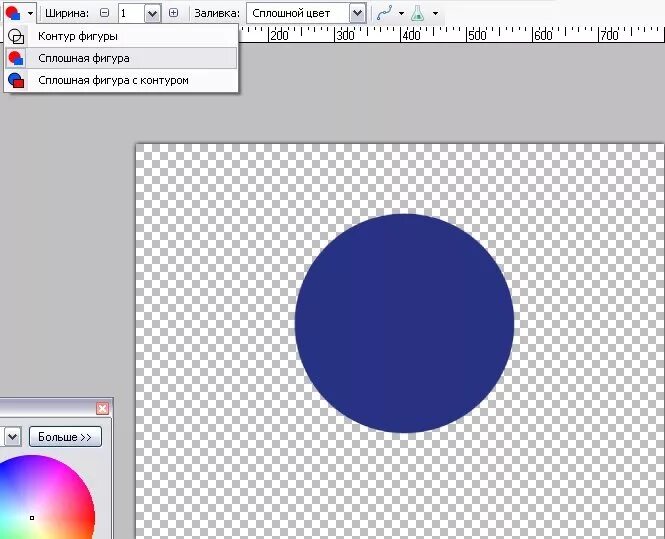Open the dropdown left of 'Больше >>'
This screenshot has width=665, height=539.
click(12, 437)
